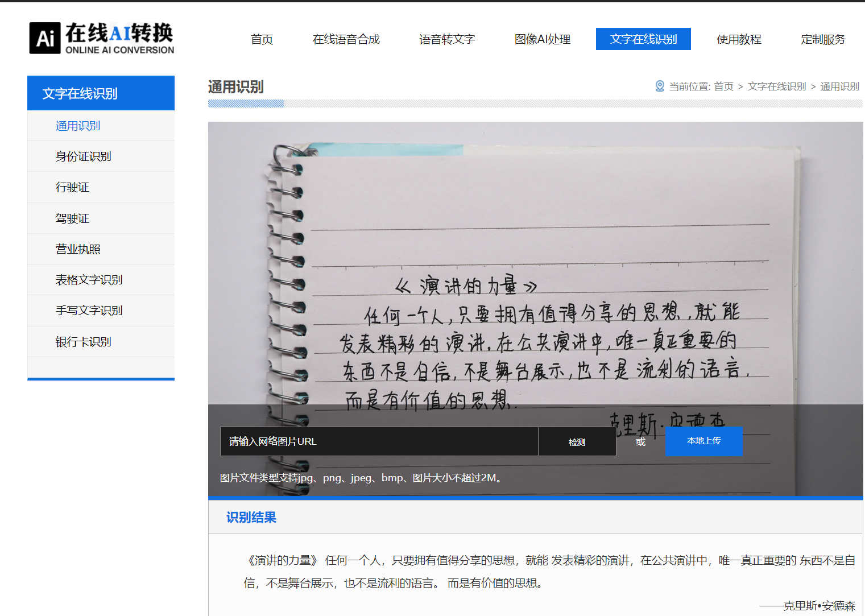Open 图像AI处理 menu item
Viewport: 865px width, 616px height.
543,39
